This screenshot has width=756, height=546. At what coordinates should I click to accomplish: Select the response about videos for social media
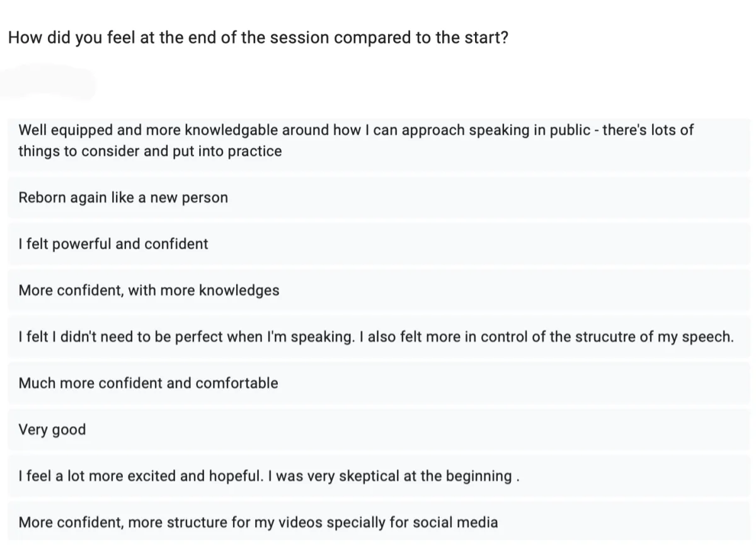[258, 523]
